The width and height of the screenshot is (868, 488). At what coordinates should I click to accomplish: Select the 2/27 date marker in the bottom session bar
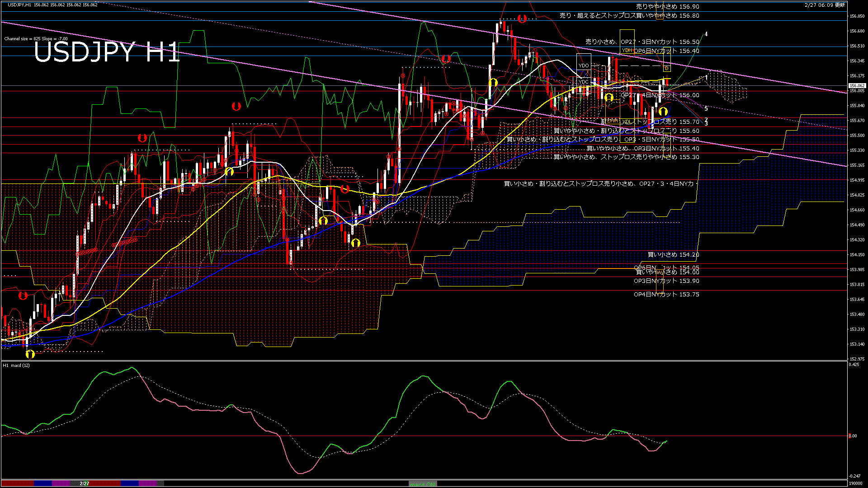[84, 483]
